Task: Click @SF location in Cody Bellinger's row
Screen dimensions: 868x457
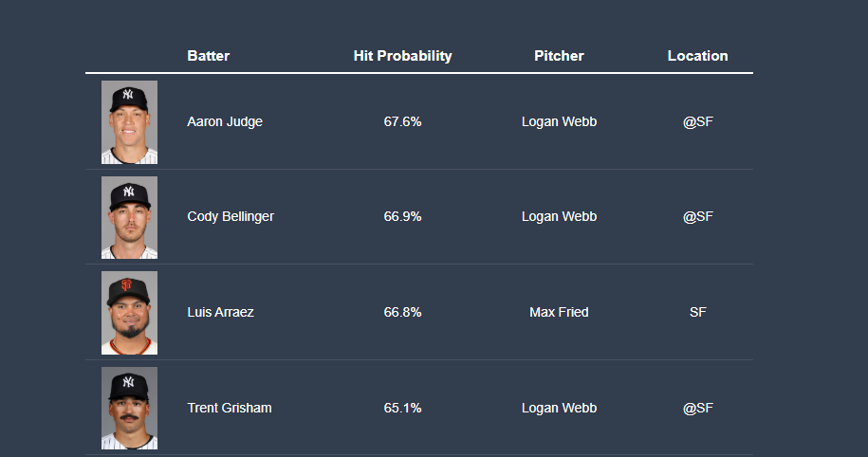Action: pos(697,216)
